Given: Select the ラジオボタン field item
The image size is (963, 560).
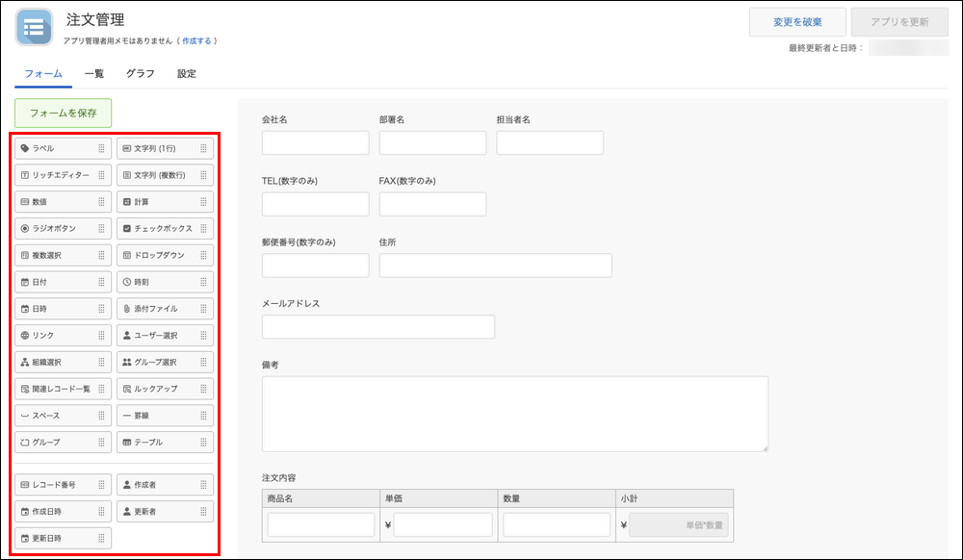Looking at the screenshot, I should point(64,228).
